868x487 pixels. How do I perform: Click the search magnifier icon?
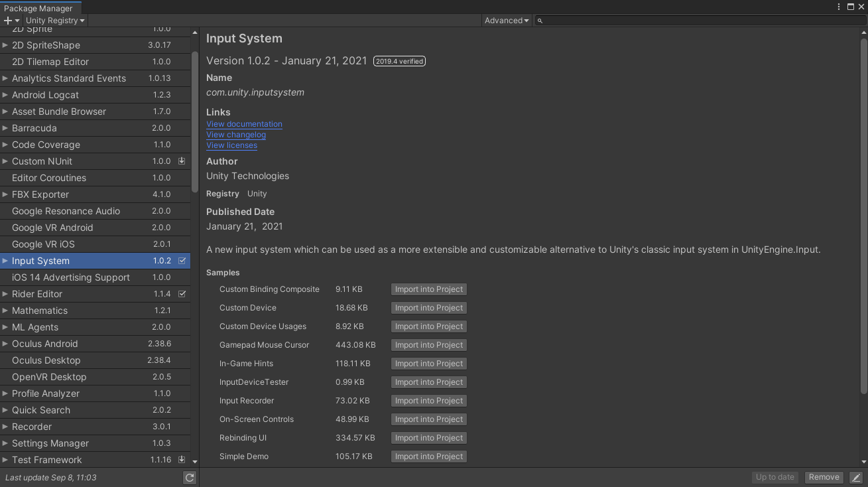point(540,21)
